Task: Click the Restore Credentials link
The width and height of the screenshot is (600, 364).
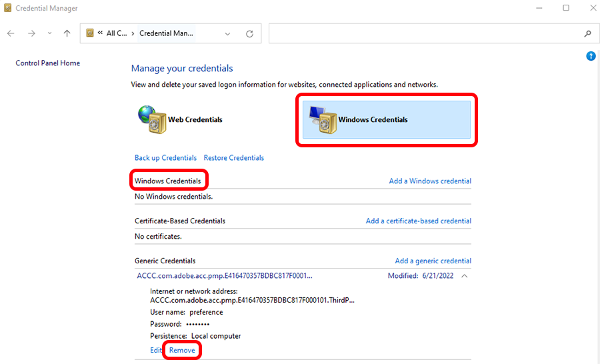Action: coord(233,158)
